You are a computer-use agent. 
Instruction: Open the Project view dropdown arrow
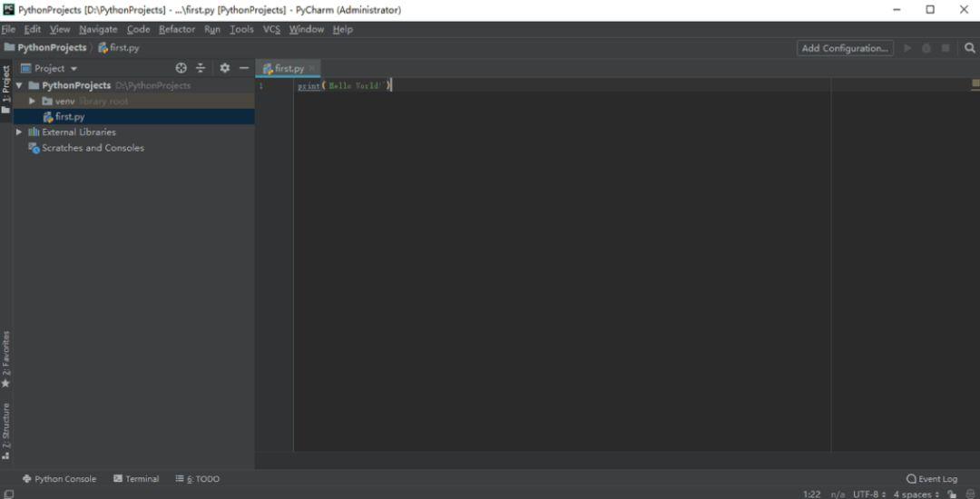tap(73, 69)
